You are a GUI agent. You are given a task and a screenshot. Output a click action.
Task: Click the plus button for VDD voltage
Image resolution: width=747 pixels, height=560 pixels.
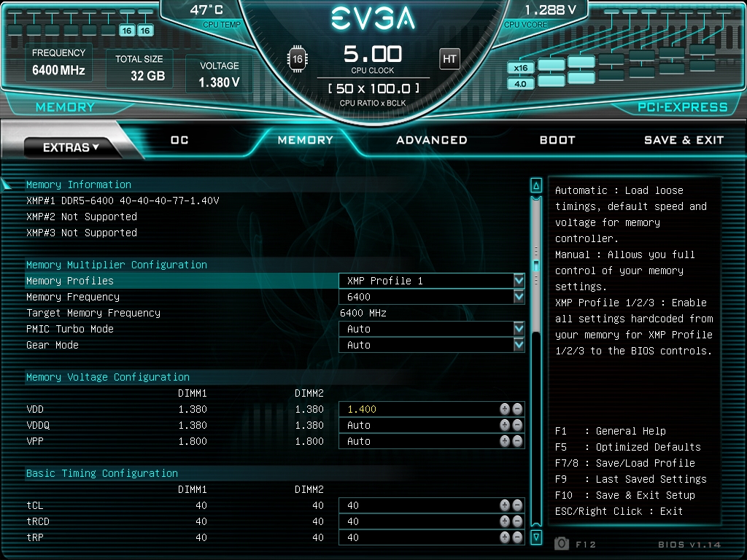click(x=505, y=408)
